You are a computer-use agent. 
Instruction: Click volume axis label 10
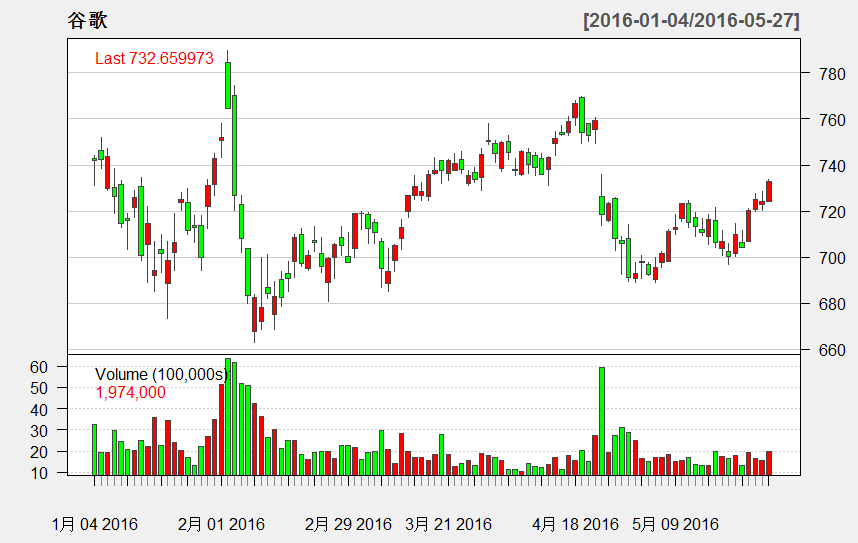coord(39,473)
